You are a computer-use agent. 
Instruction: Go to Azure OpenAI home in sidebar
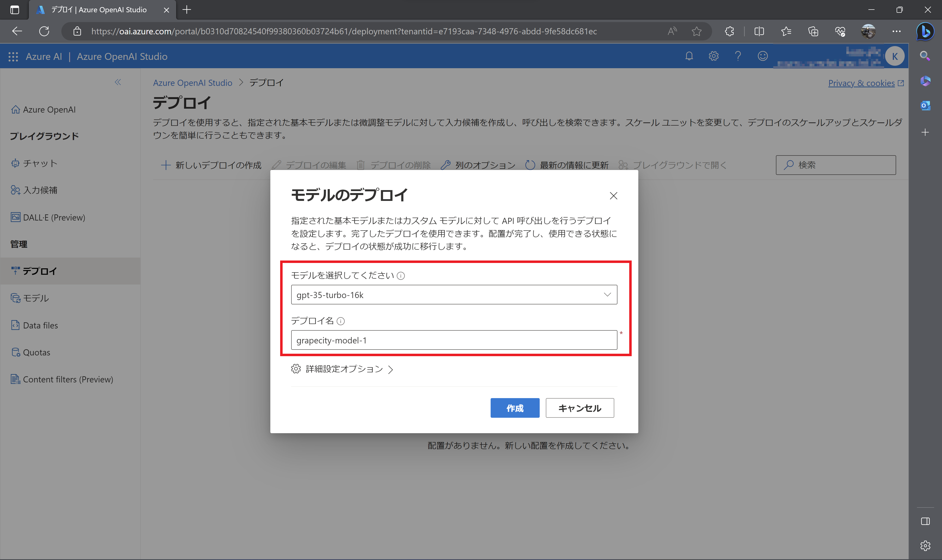[43, 109]
